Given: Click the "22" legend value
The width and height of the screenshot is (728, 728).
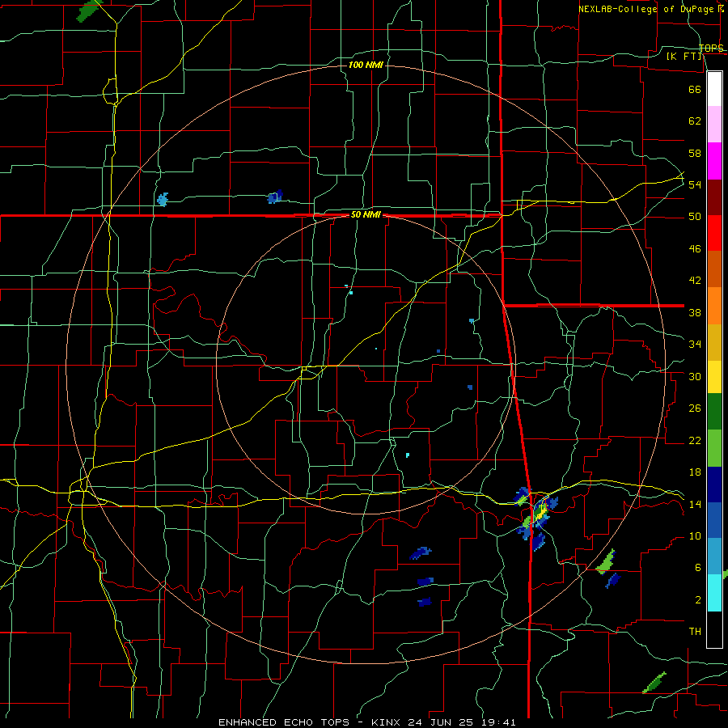Looking at the screenshot, I should coord(695,440).
